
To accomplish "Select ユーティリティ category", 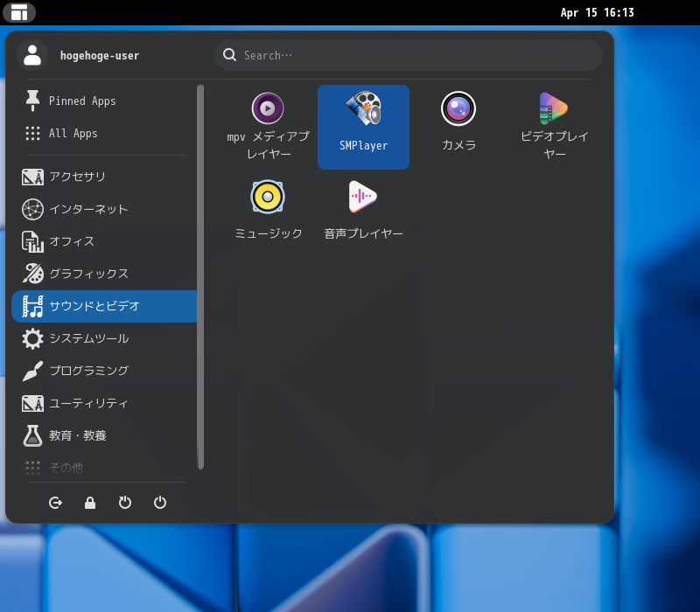I will (104, 403).
